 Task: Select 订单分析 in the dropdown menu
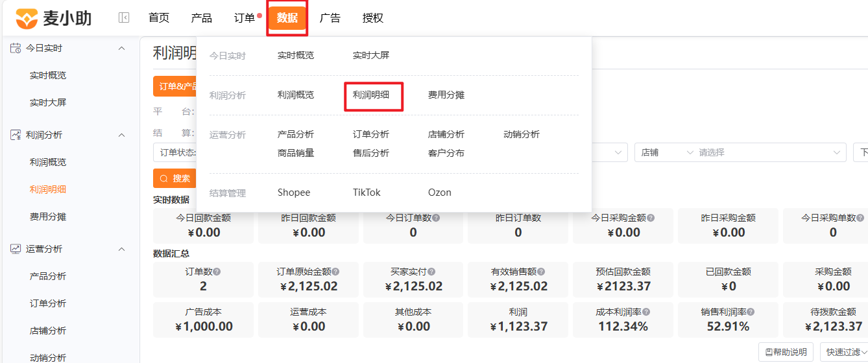(371, 135)
